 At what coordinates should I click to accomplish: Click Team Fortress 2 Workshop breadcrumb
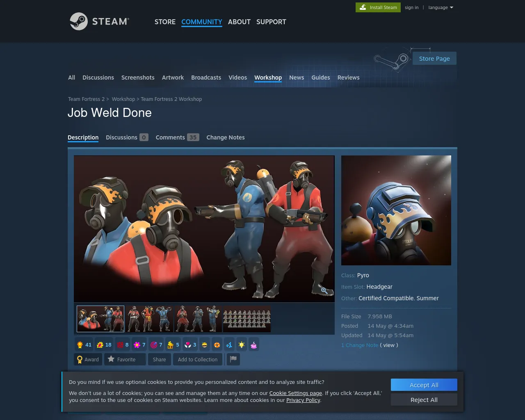point(171,99)
